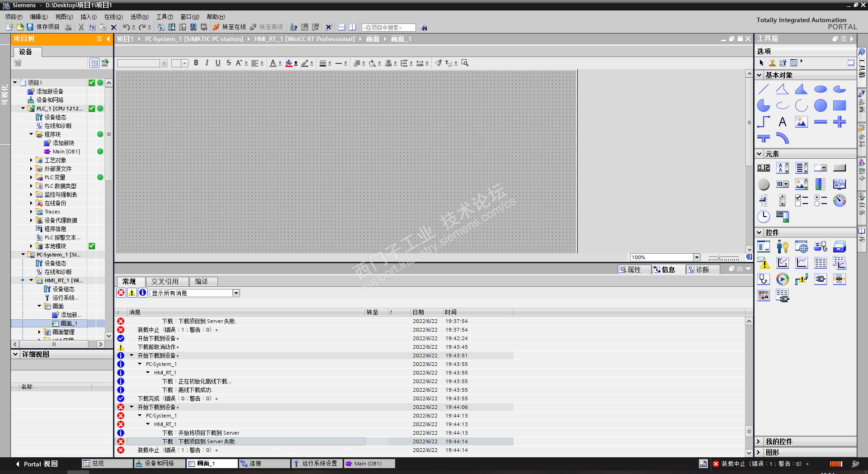This screenshot has width=868, height=474.
Task: Click the open project folder icon
Action: click(x=20, y=27)
